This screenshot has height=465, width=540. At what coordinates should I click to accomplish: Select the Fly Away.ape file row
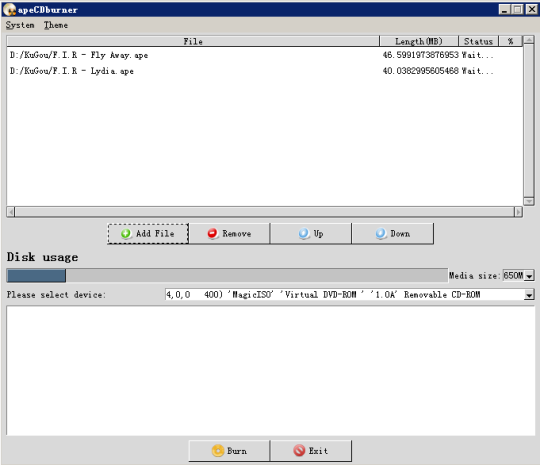point(264,55)
